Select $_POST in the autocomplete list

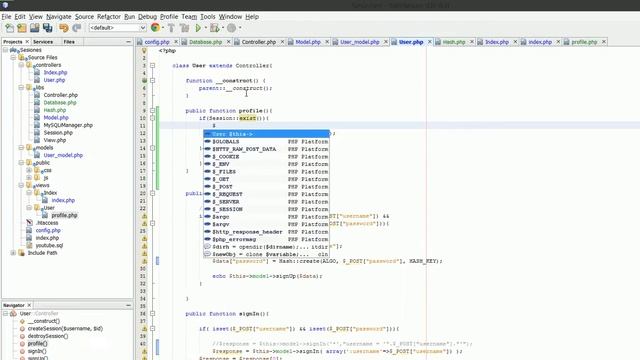266,187
